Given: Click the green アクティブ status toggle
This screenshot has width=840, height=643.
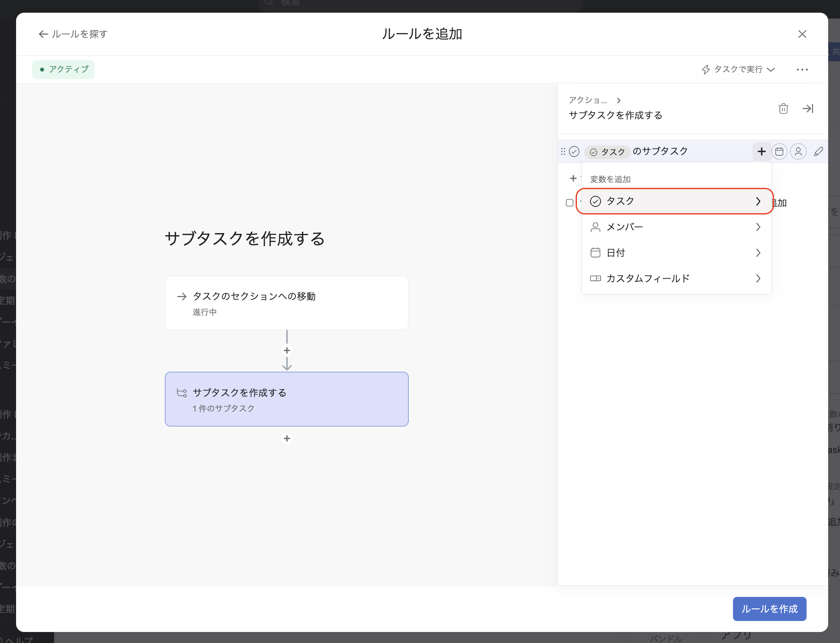Looking at the screenshot, I should 63,69.
